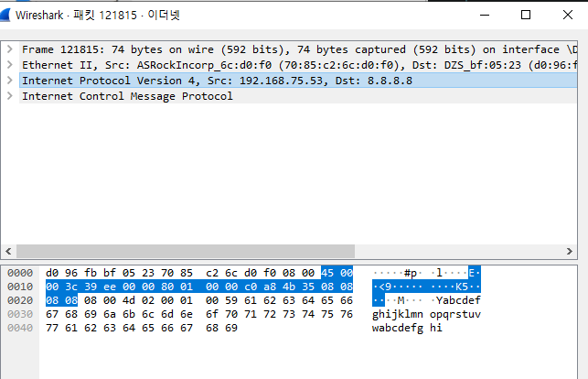Screen dimensions: 588x379
Task: Expand the Internet Control Message Protocol row
Action: point(10,96)
